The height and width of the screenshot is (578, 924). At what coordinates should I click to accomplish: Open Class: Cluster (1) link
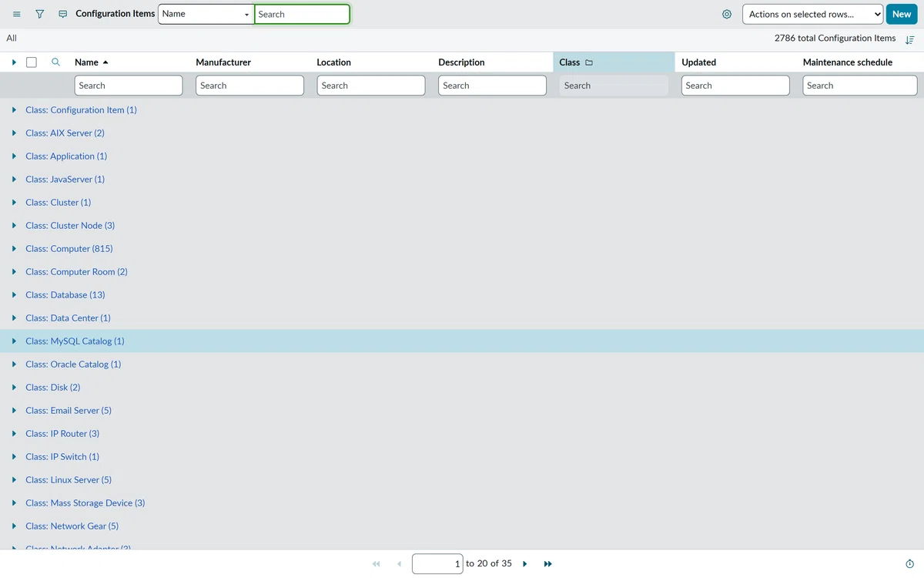(x=58, y=203)
